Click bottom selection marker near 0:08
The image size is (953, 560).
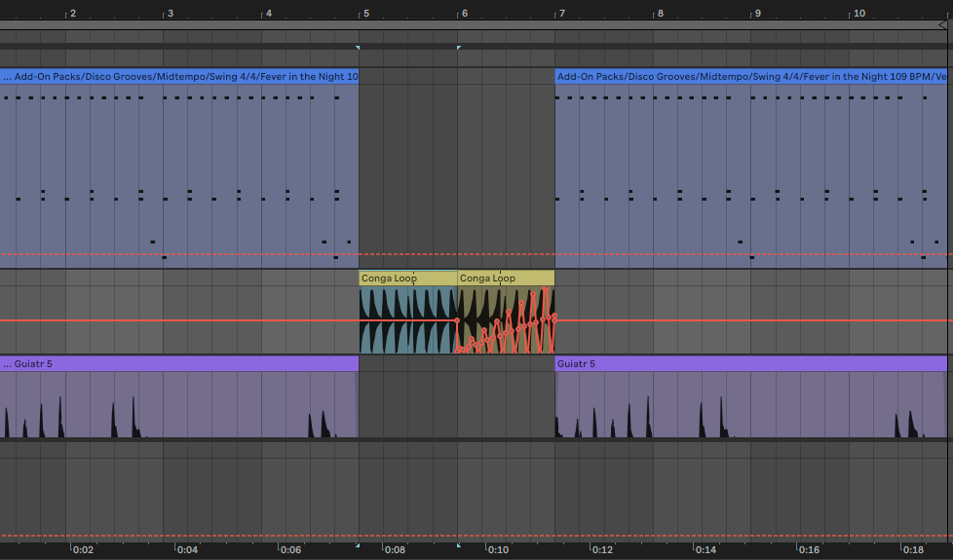(x=358, y=545)
